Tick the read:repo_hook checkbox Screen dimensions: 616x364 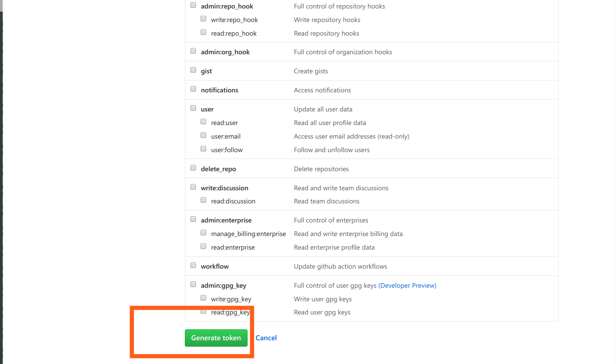click(203, 33)
